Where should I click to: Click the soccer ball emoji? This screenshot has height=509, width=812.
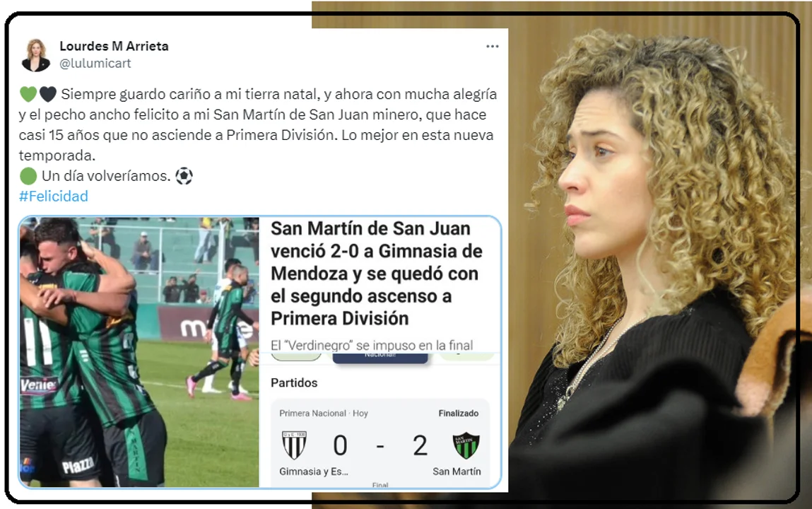pyautogui.click(x=184, y=176)
